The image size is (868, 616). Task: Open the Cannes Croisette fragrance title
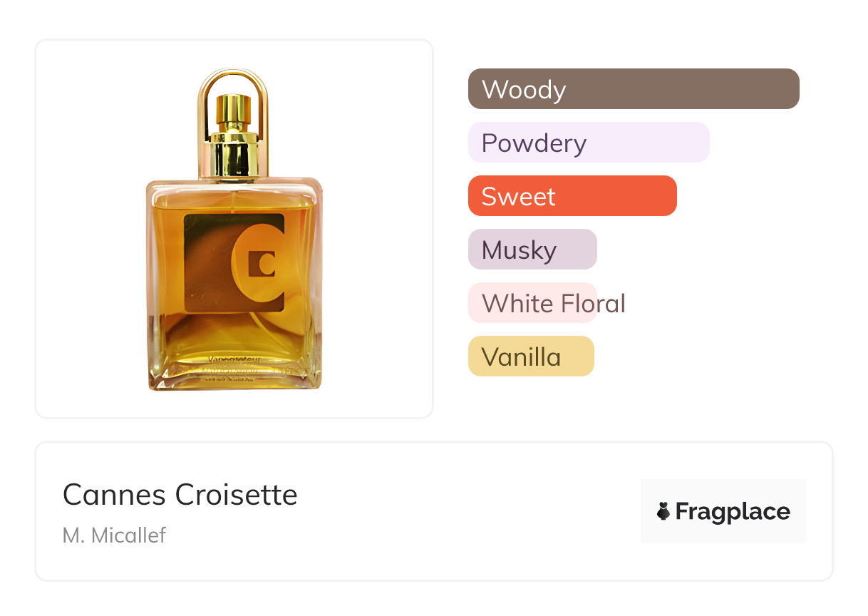point(180,495)
